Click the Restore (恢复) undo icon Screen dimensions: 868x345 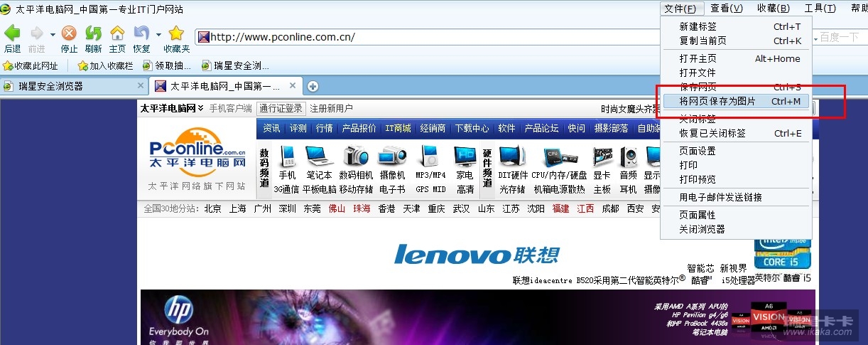pyautogui.click(x=141, y=33)
